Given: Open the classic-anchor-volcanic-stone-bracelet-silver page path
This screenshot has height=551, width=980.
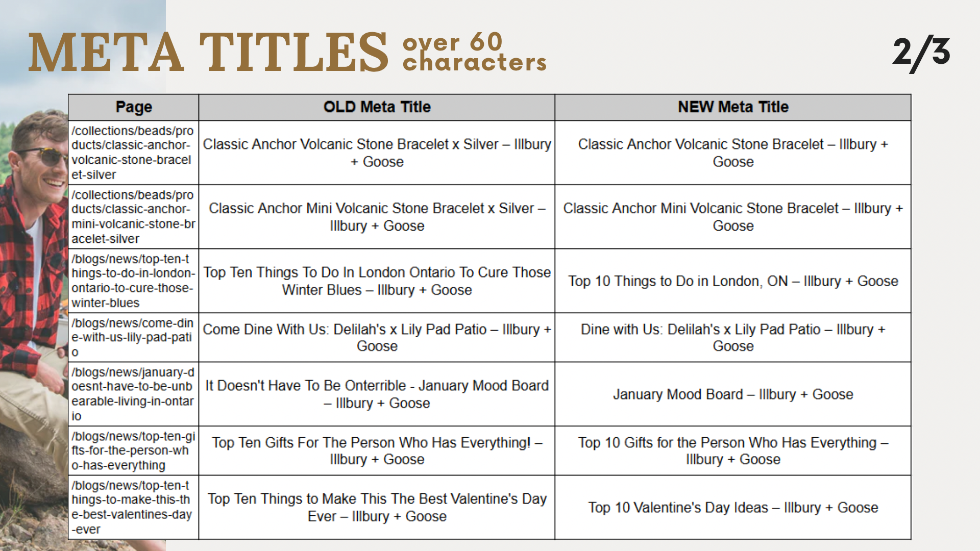Looking at the screenshot, I should 133,153.
